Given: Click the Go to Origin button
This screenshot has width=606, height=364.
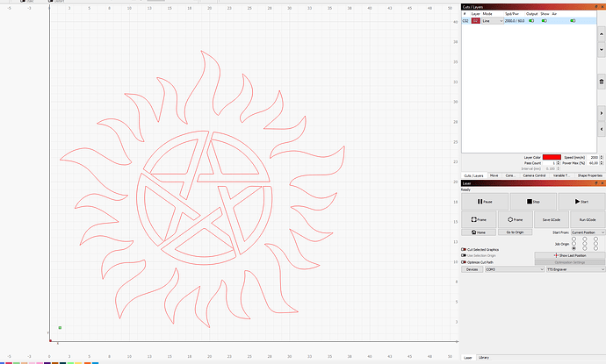Looking at the screenshot, I should [515, 232].
